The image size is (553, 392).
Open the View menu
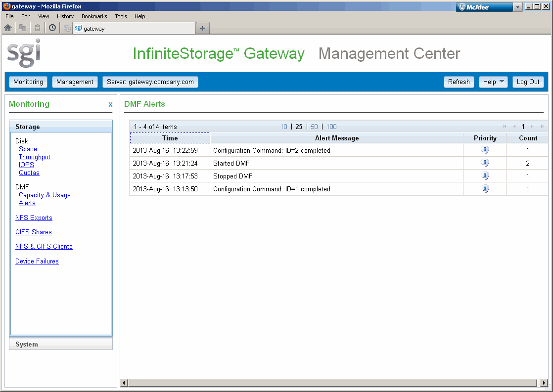44,16
